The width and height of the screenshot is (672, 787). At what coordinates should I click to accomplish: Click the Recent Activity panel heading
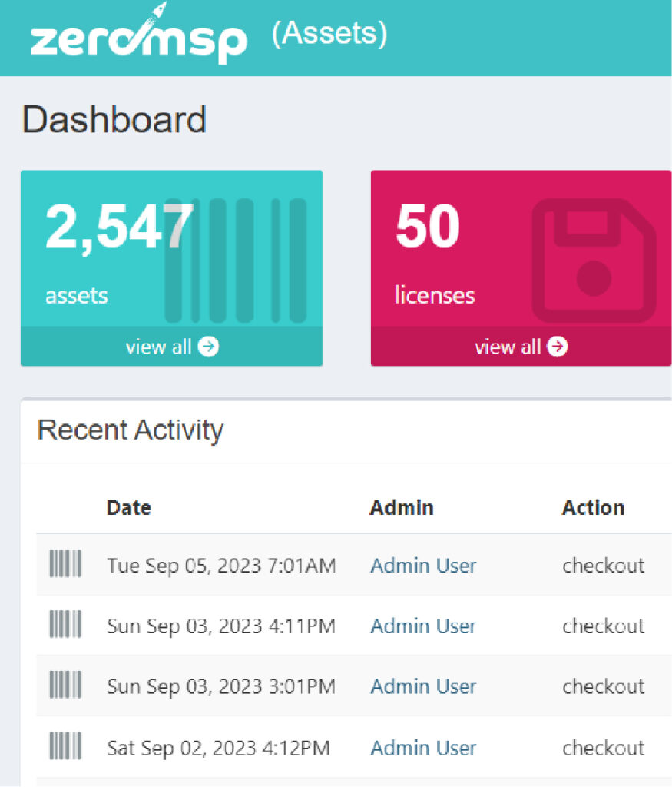131,430
